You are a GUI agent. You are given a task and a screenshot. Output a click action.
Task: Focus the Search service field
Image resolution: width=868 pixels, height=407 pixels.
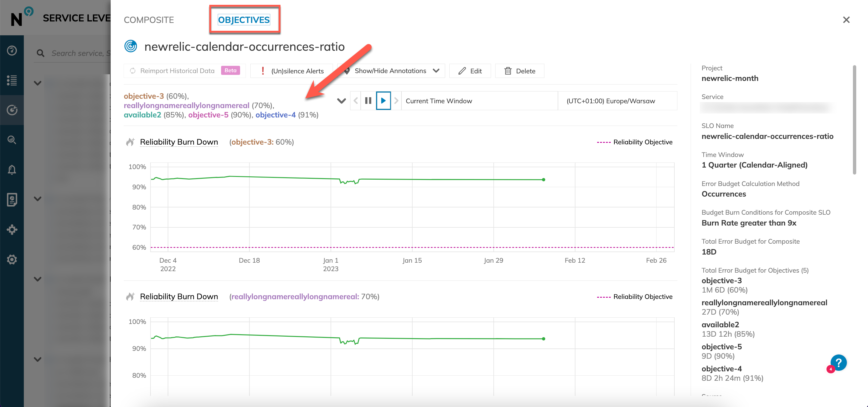(x=81, y=53)
